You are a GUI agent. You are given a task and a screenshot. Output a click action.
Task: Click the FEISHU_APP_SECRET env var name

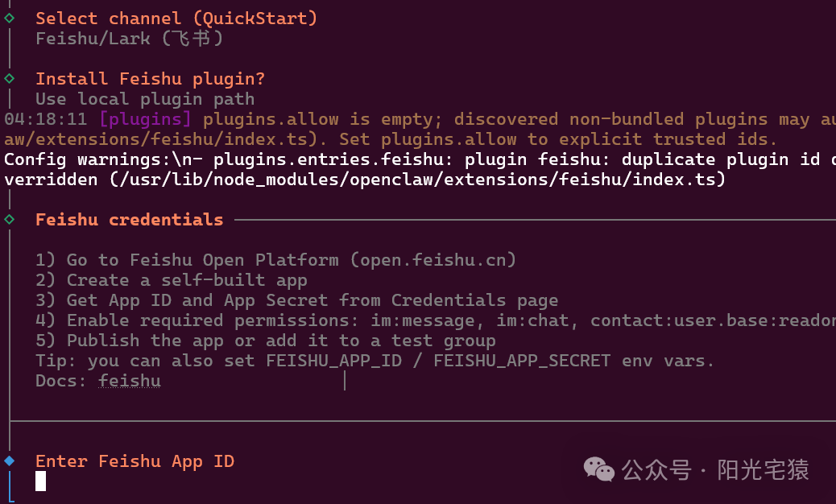(522, 361)
